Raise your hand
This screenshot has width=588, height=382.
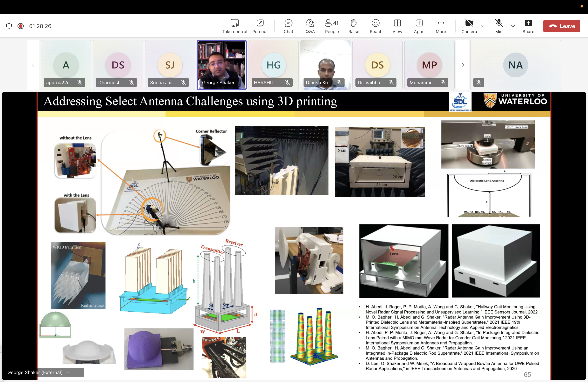point(353,26)
